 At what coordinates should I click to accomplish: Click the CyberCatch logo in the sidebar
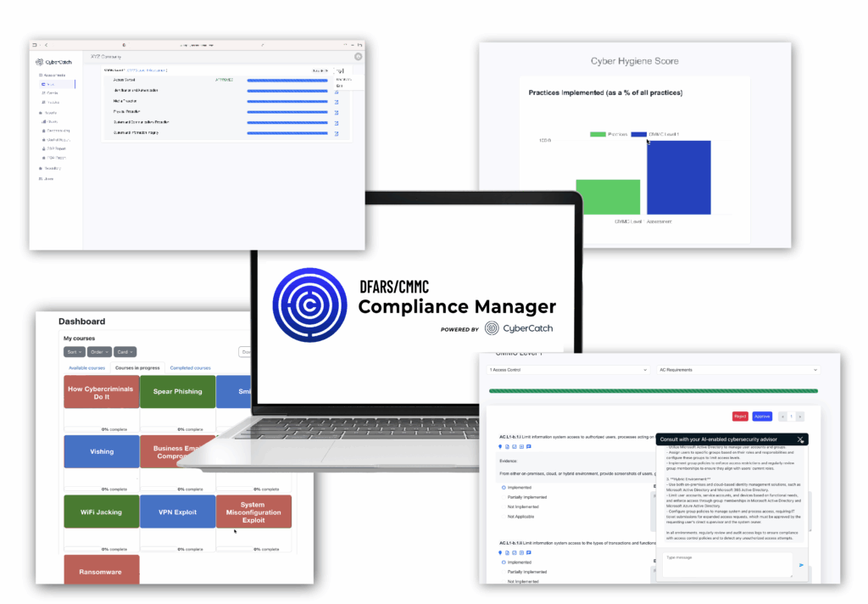[53, 62]
